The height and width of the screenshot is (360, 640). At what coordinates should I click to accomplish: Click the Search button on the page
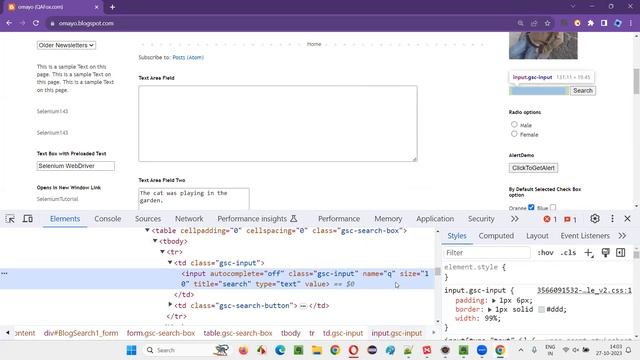pyautogui.click(x=582, y=91)
